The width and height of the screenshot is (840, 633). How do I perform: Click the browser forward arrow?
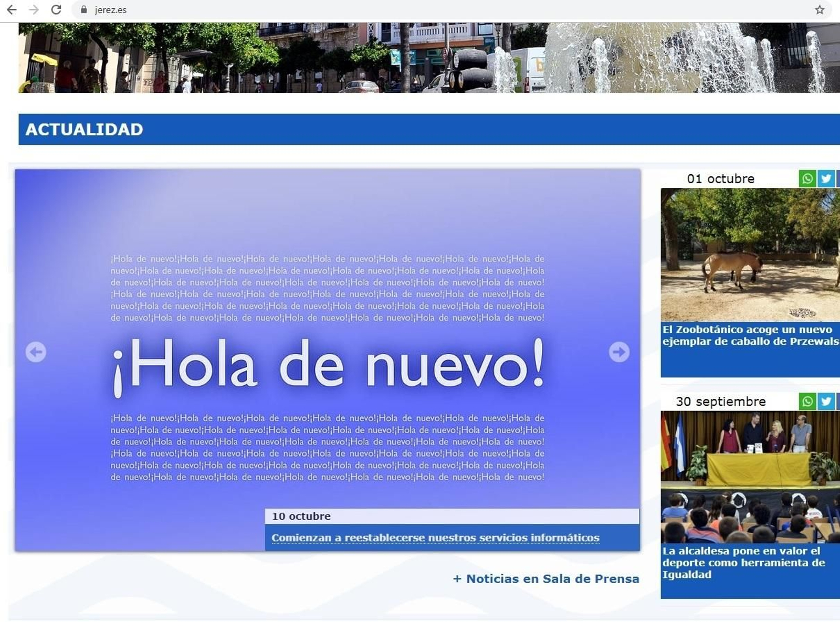coord(33,9)
